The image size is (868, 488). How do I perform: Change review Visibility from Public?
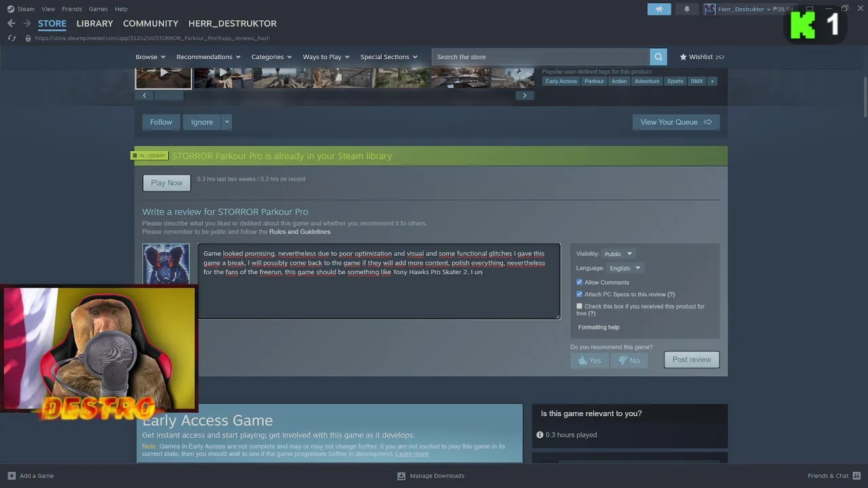point(618,254)
